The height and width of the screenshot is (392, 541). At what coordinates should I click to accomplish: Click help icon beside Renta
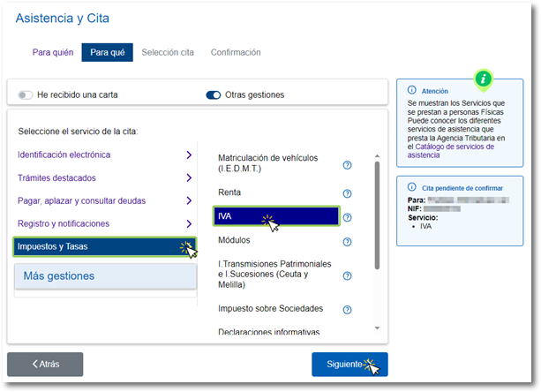(x=347, y=193)
